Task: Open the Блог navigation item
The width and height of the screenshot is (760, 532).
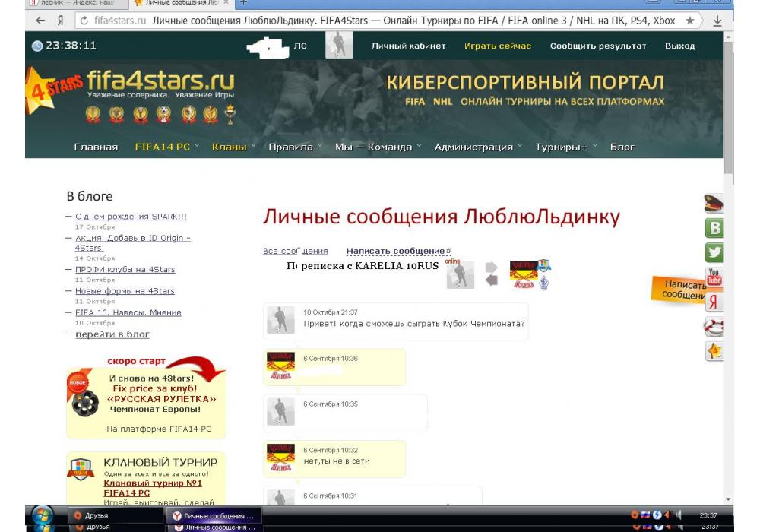Action: (x=622, y=147)
